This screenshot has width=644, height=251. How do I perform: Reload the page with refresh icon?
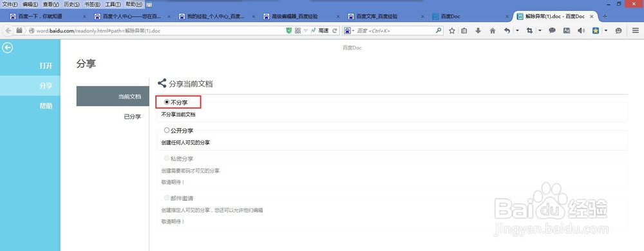pyautogui.click(x=334, y=30)
